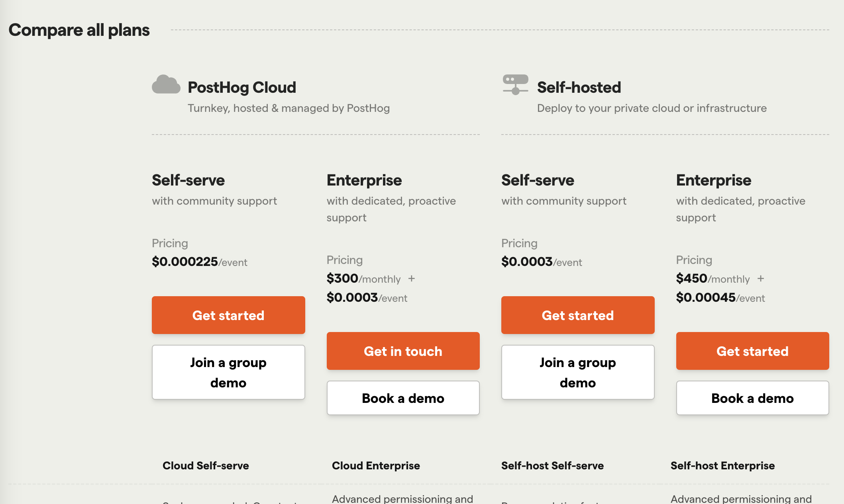Click the $300 monthly price
This screenshot has width=844, height=504.
pyautogui.click(x=343, y=278)
